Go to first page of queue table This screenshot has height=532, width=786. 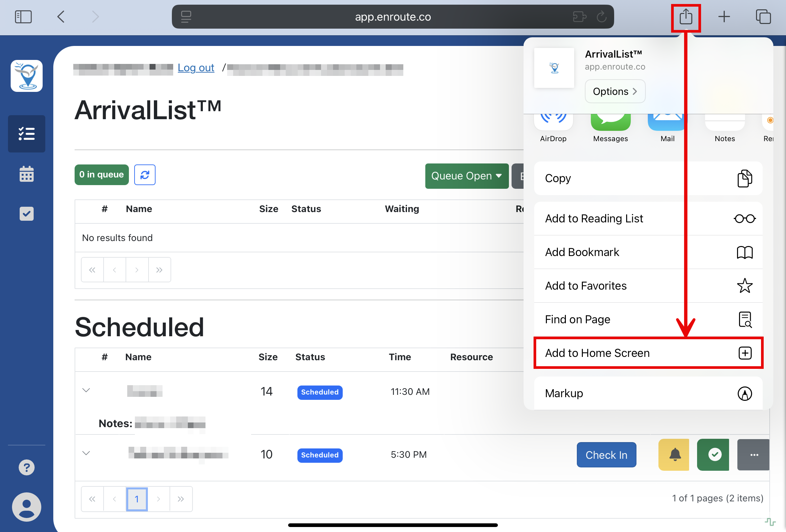click(x=92, y=270)
